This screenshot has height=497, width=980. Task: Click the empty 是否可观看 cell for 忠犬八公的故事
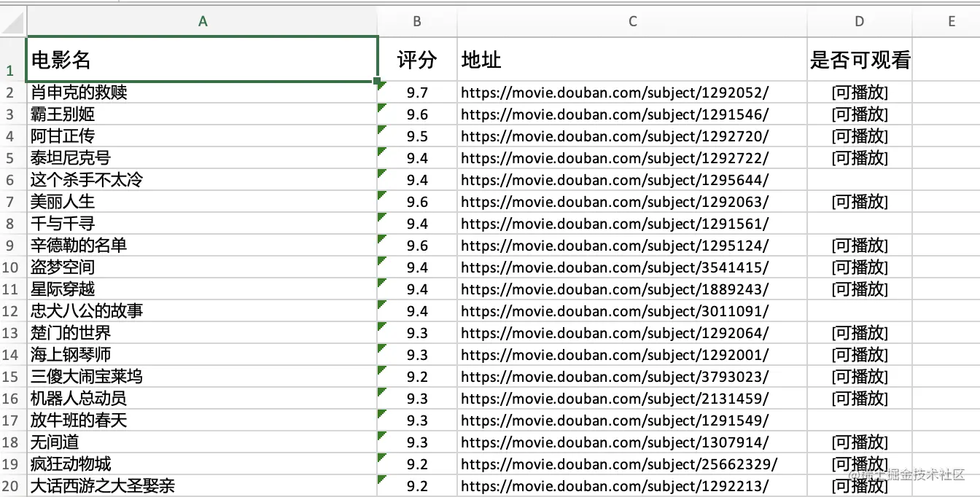pyautogui.click(x=860, y=311)
